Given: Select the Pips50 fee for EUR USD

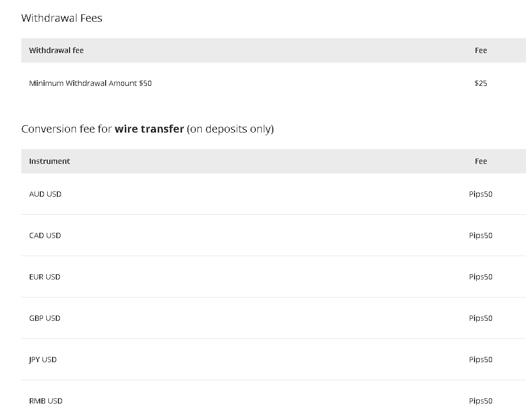Looking at the screenshot, I should 481,277.
